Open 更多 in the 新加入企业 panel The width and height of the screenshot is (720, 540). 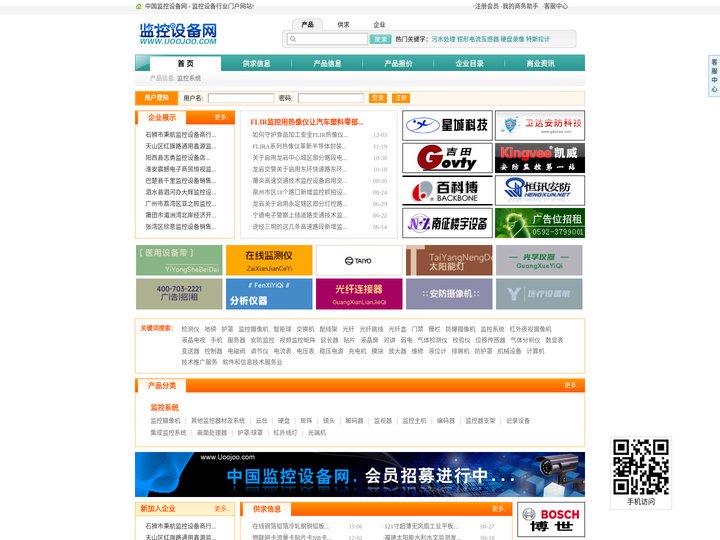tap(221, 508)
